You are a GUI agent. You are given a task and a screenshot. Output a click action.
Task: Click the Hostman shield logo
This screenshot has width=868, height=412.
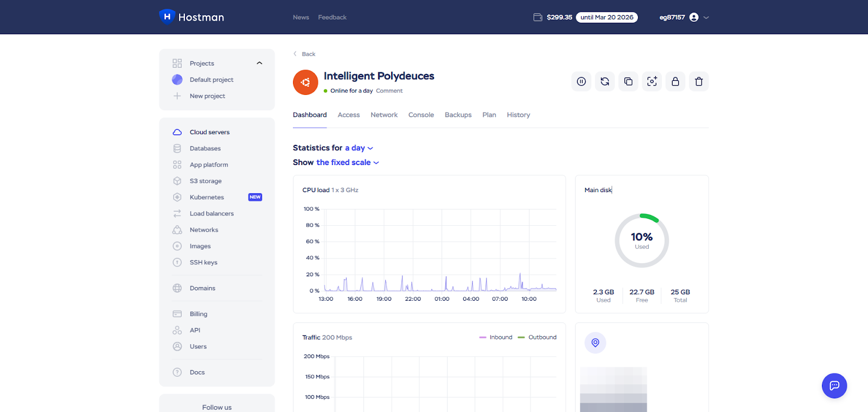click(167, 17)
